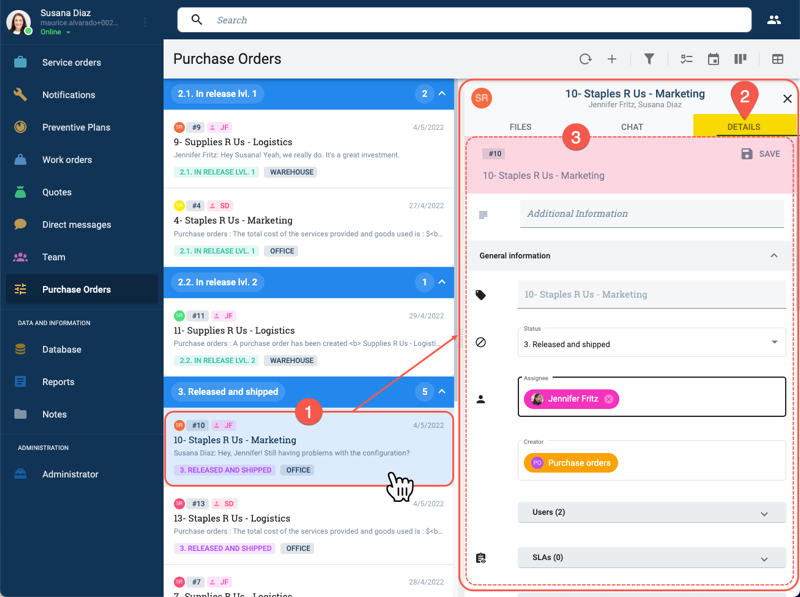Image resolution: width=800 pixels, height=597 pixels.
Task: Open order 11- Supplies R Us - Logistics
Action: coord(309,337)
